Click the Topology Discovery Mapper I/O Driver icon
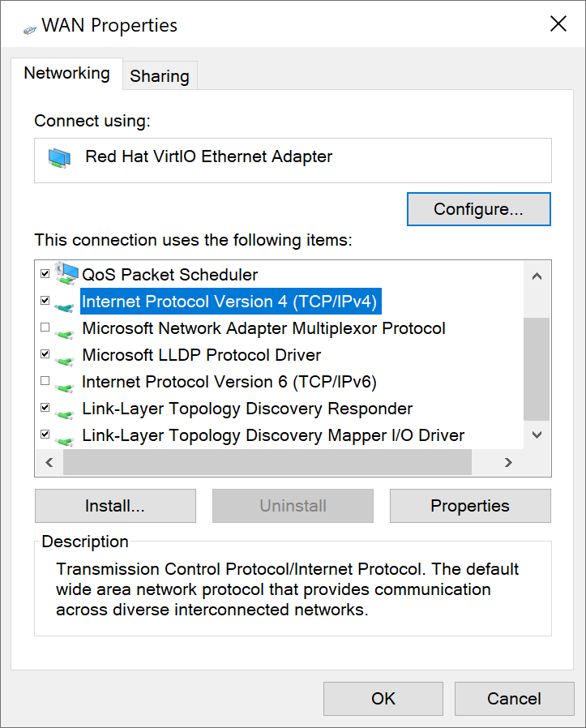The height and width of the screenshot is (728, 586). coord(66,436)
